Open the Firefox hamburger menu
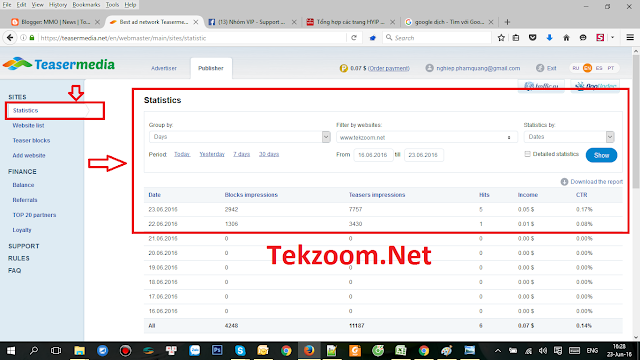This screenshot has width=640, height=360. tap(630, 38)
